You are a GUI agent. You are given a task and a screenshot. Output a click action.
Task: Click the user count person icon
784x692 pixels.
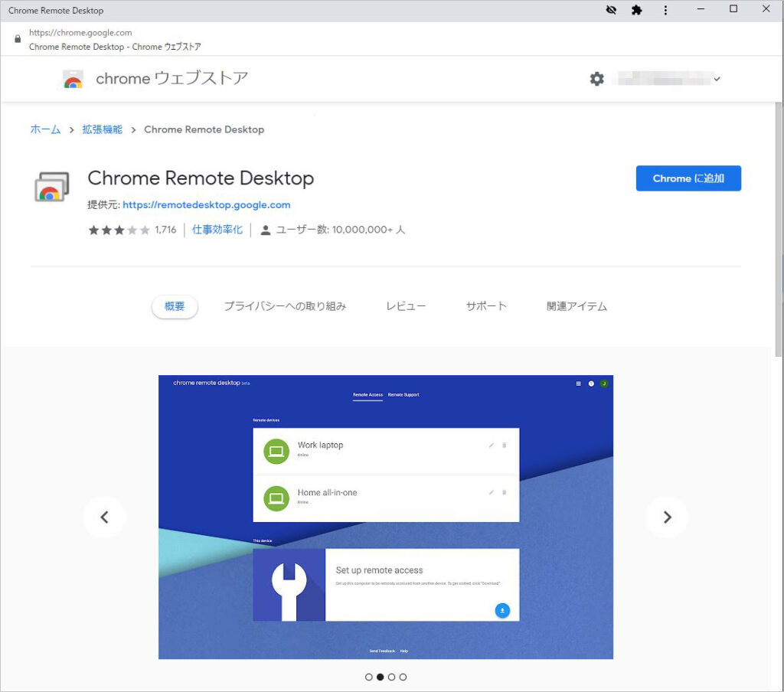pos(266,230)
